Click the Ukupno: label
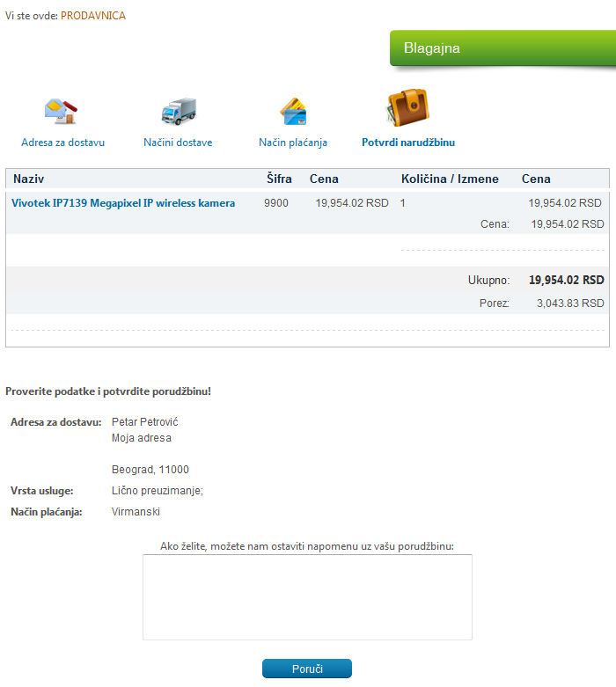 click(x=489, y=280)
